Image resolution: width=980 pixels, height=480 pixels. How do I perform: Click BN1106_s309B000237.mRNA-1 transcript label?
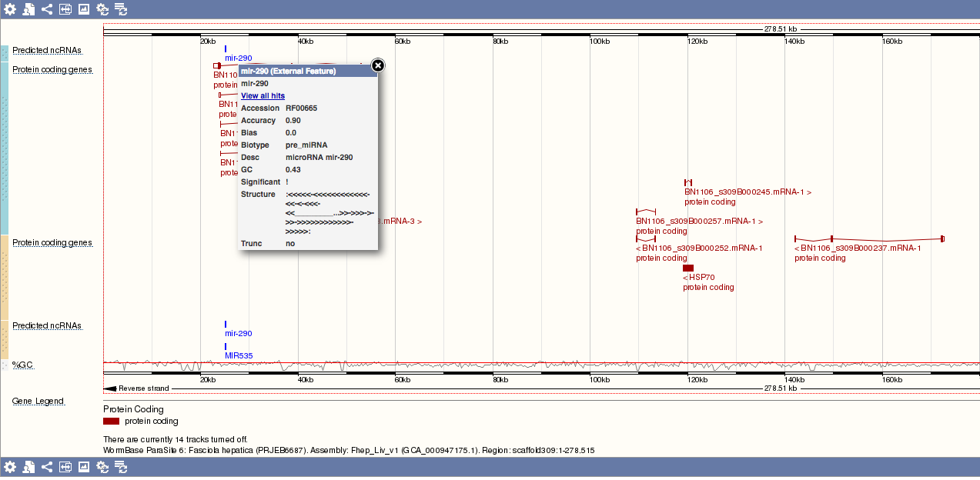(858, 248)
